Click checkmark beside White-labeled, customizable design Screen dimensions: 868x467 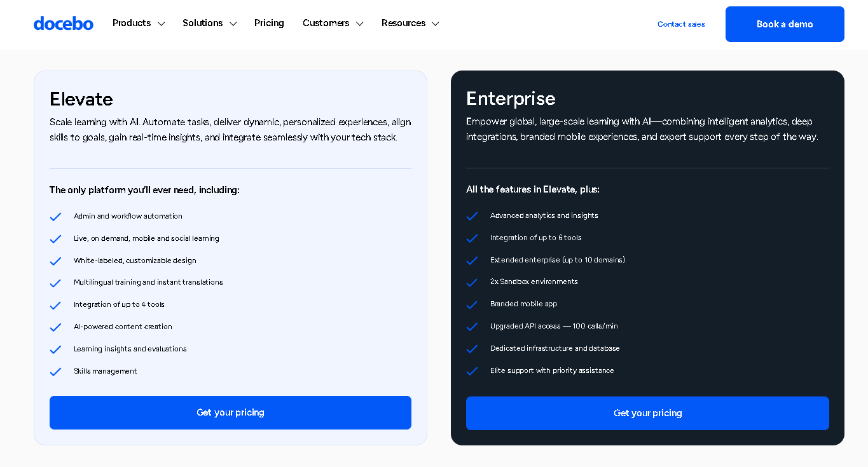(55, 261)
